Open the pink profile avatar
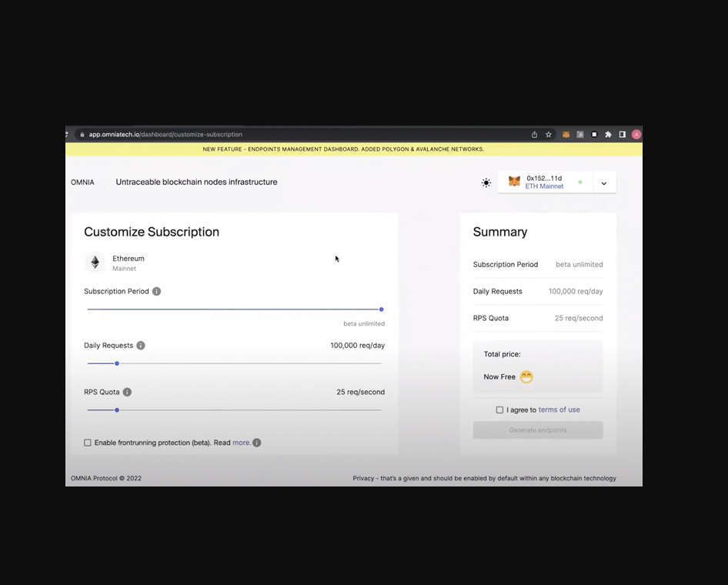The width and height of the screenshot is (728, 585). [636, 135]
